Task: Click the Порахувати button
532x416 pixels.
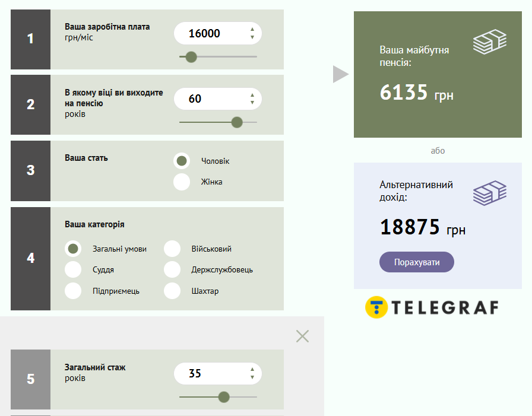Action: tap(417, 262)
